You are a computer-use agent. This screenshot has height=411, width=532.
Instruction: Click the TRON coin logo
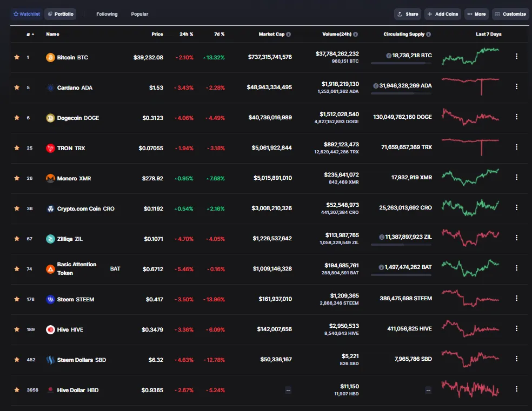[50, 148]
